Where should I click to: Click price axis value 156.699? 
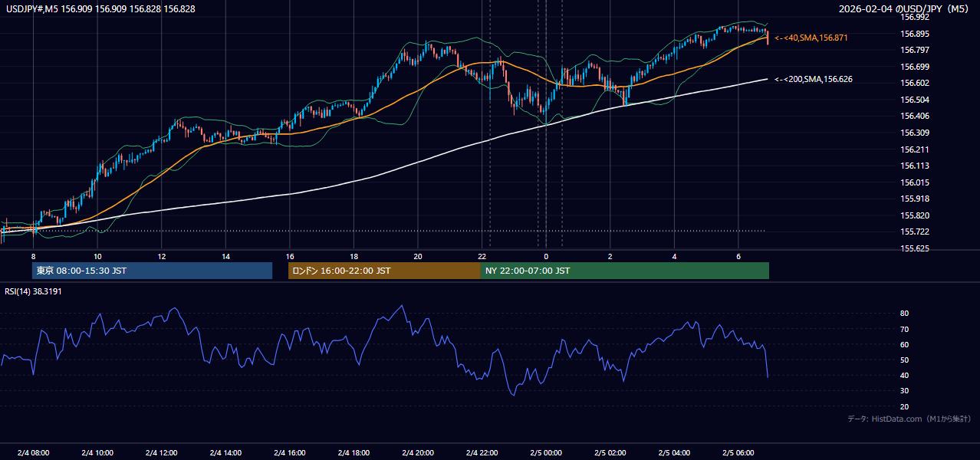[915, 67]
